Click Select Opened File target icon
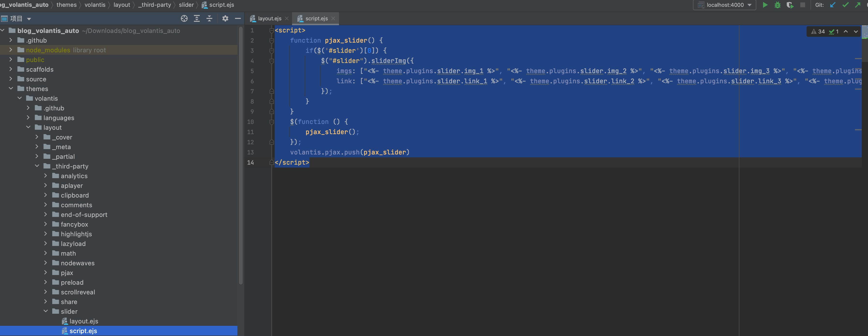The image size is (868, 336). click(x=184, y=19)
